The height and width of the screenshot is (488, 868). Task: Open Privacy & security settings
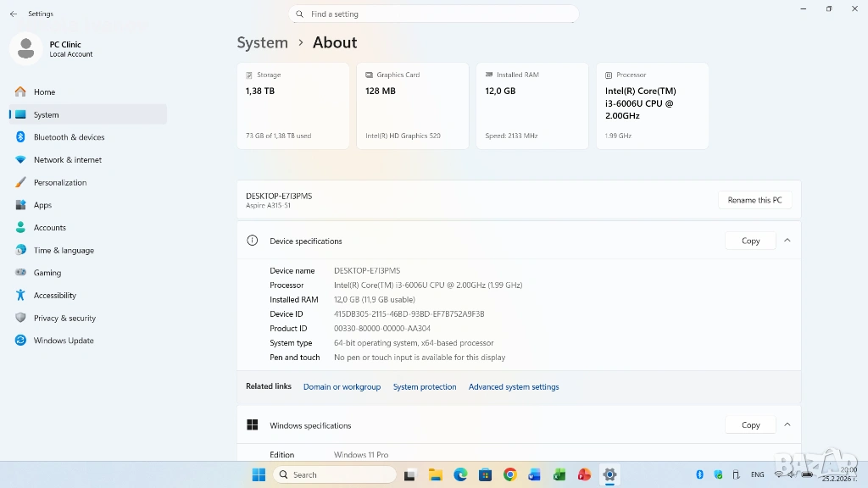pyautogui.click(x=64, y=318)
